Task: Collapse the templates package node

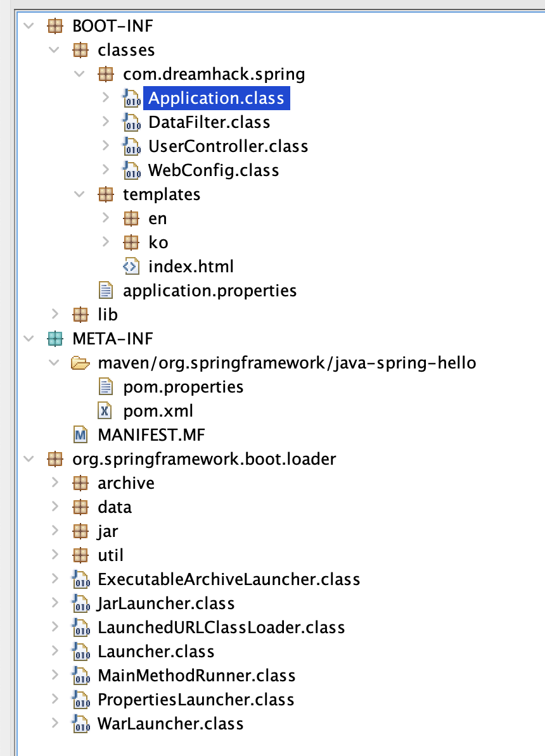Action: tap(80, 194)
